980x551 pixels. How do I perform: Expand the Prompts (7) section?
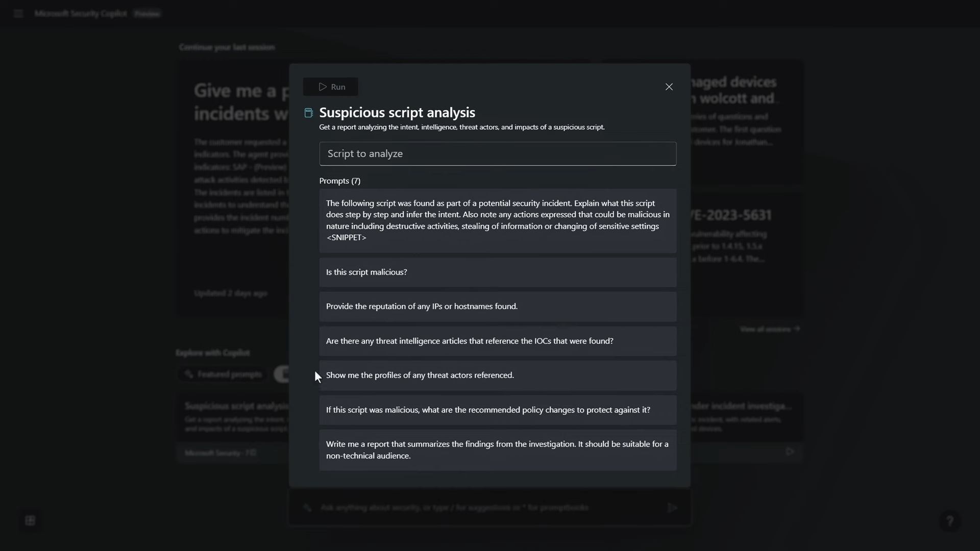339,180
